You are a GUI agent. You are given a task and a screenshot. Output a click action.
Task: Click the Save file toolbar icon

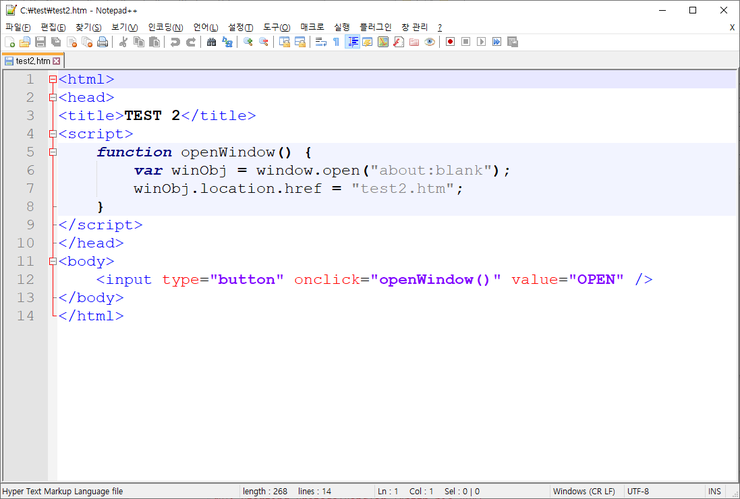click(x=40, y=42)
